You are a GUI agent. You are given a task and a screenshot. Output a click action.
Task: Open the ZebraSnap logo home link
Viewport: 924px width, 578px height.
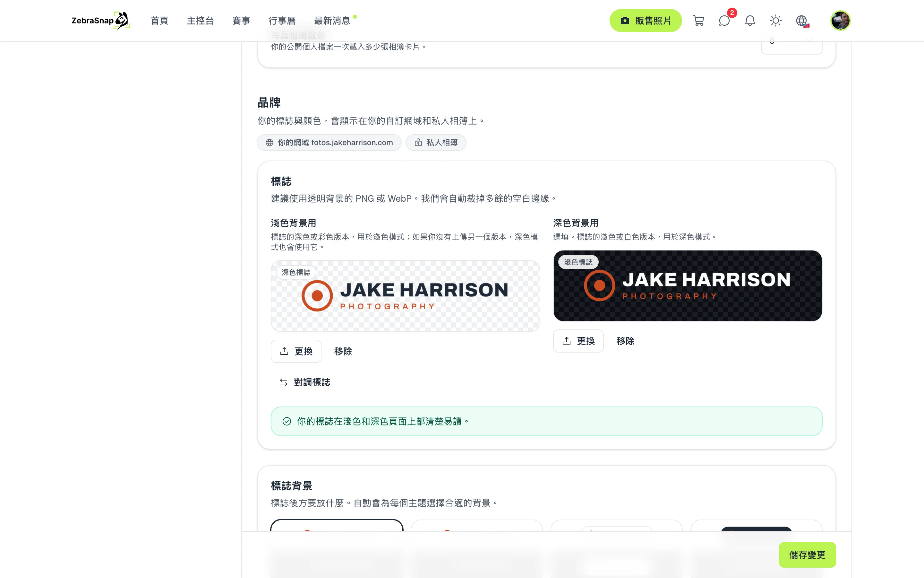coord(101,20)
